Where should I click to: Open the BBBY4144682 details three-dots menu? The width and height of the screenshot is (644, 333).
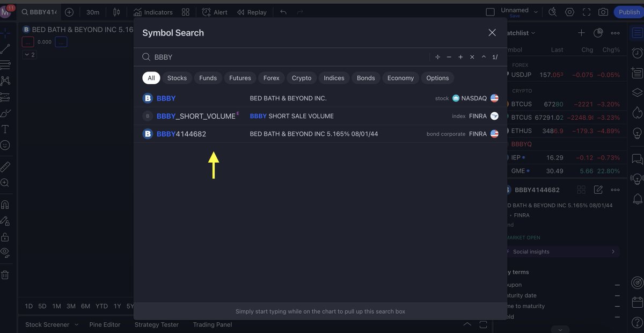click(615, 190)
